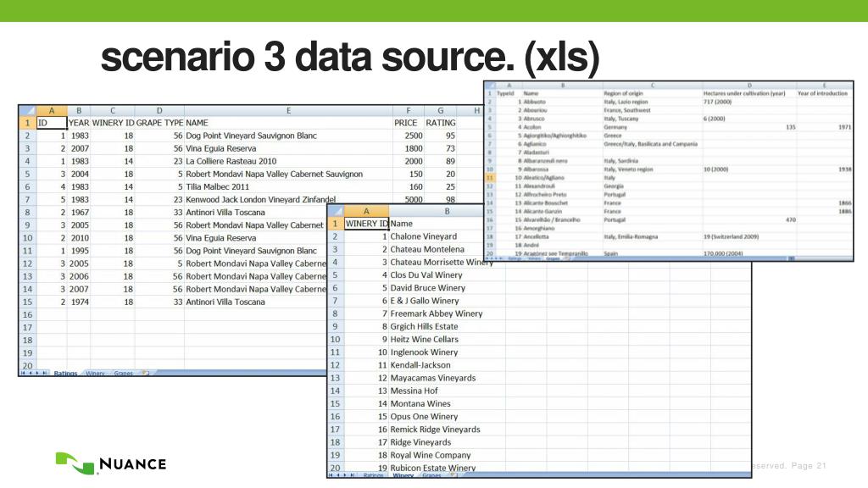The width and height of the screenshot is (868, 488).
Task: Open the Winery tab in Ratings workbook
Action: point(95,373)
